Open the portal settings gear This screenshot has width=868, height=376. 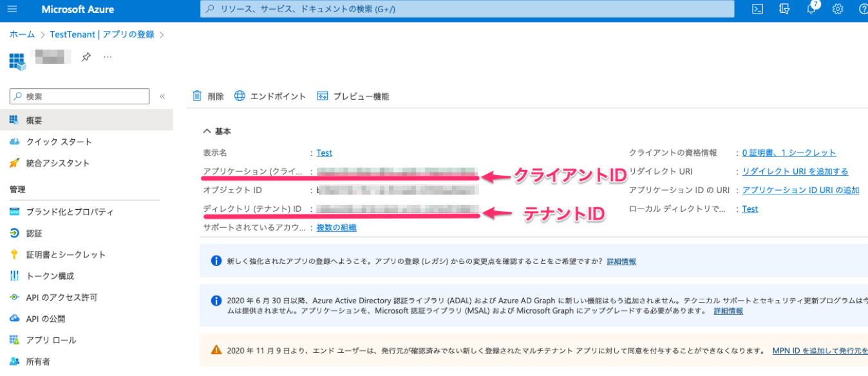click(x=838, y=9)
